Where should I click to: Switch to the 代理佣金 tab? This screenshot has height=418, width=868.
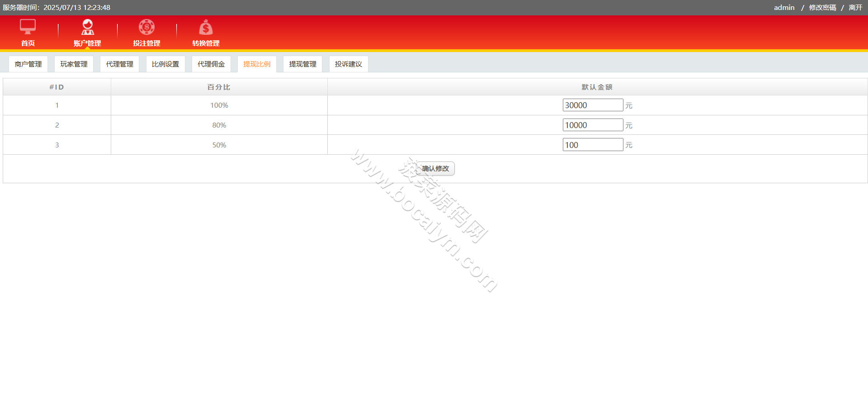[211, 64]
